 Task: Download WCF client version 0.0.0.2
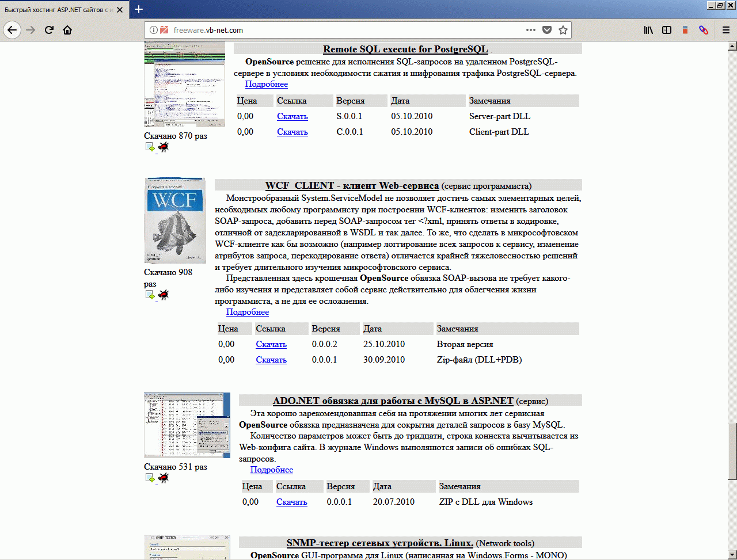point(271,344)
